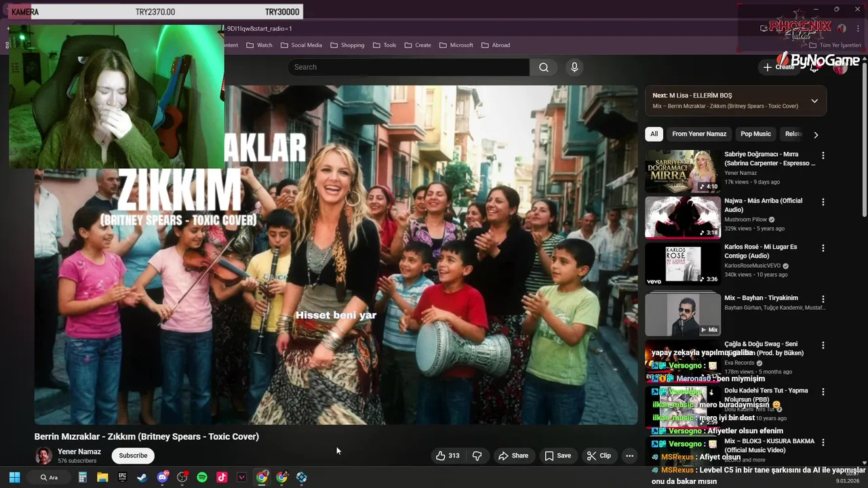The width and height of the screenshot is (868, 488).
Task: Save the video to a playlist
Action: (x=557, y=455)
